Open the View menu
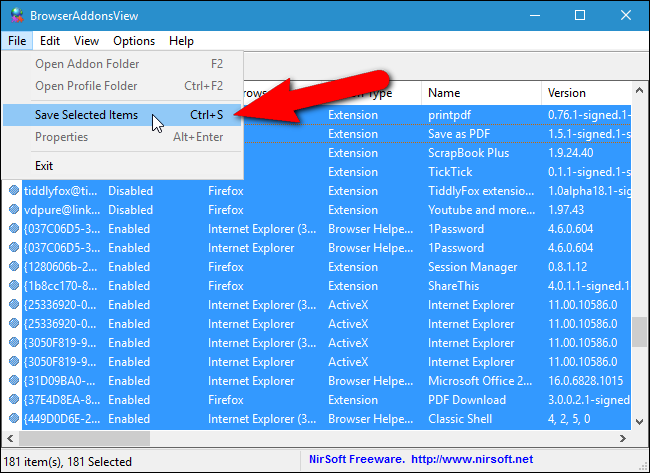This screenshot has width=650, height=473. (86, 41)
